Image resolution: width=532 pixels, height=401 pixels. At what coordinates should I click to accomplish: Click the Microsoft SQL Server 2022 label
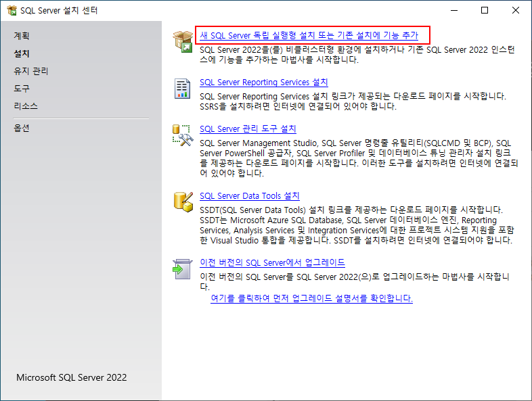pyautogui.click(x=72, y=377)
